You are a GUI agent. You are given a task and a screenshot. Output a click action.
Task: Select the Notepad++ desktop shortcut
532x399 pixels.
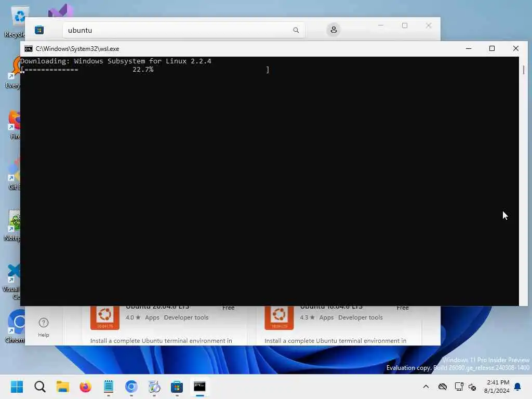pos(13,225)
